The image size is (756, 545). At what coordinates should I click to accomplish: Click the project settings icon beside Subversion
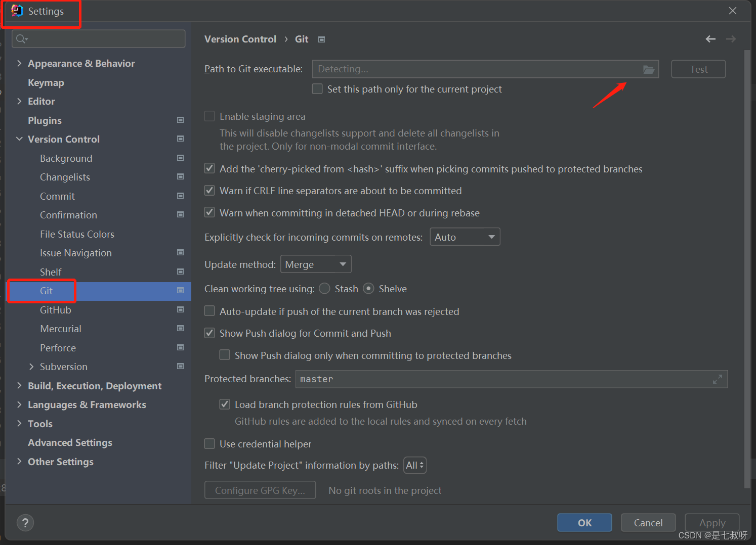point(180,366)
